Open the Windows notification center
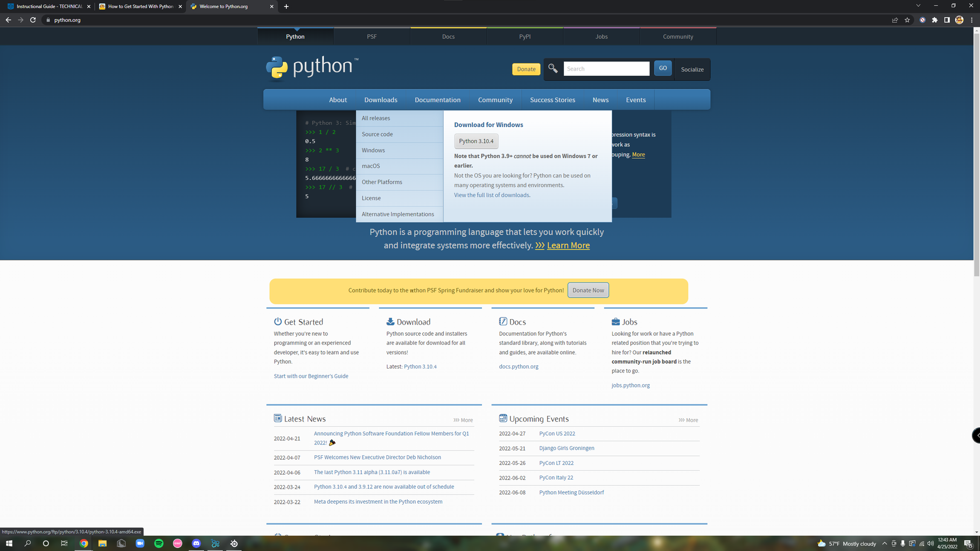Image resolution: width=980 pixels, height=551 pixels. pos(968,543)
